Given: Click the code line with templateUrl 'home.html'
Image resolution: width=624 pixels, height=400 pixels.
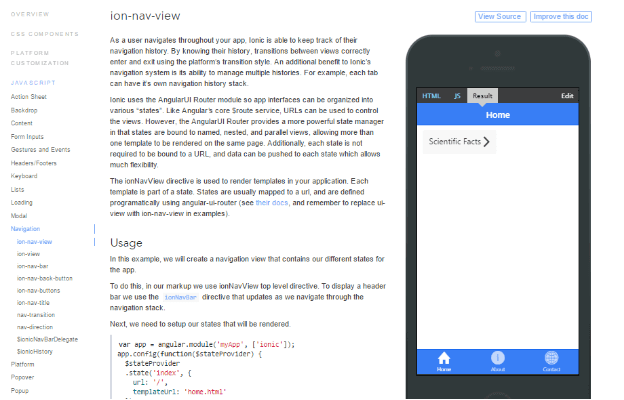Looking at the screenshot, I should tap(179, 392).
